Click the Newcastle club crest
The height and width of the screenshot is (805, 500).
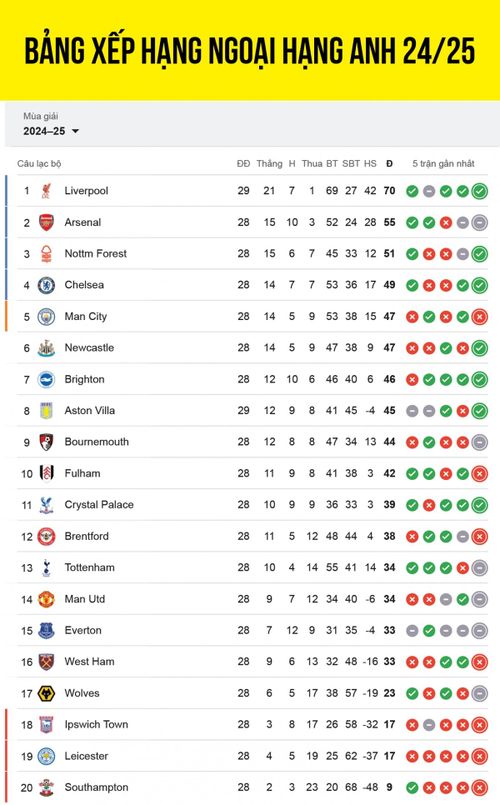tap(46, 348)
